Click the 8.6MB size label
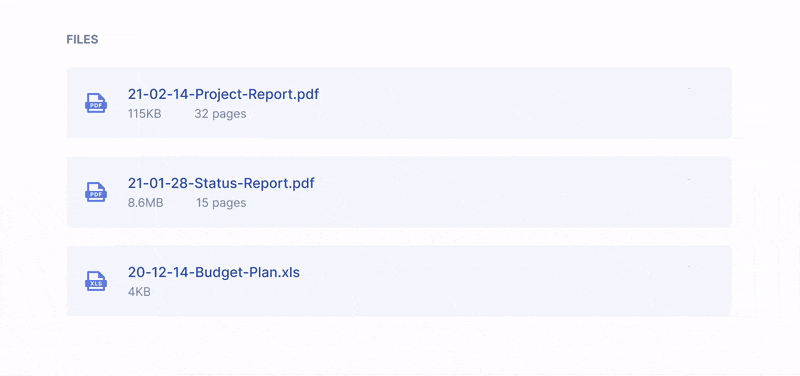This screenshot has height=376, width=800. click(x=145, y=203)
